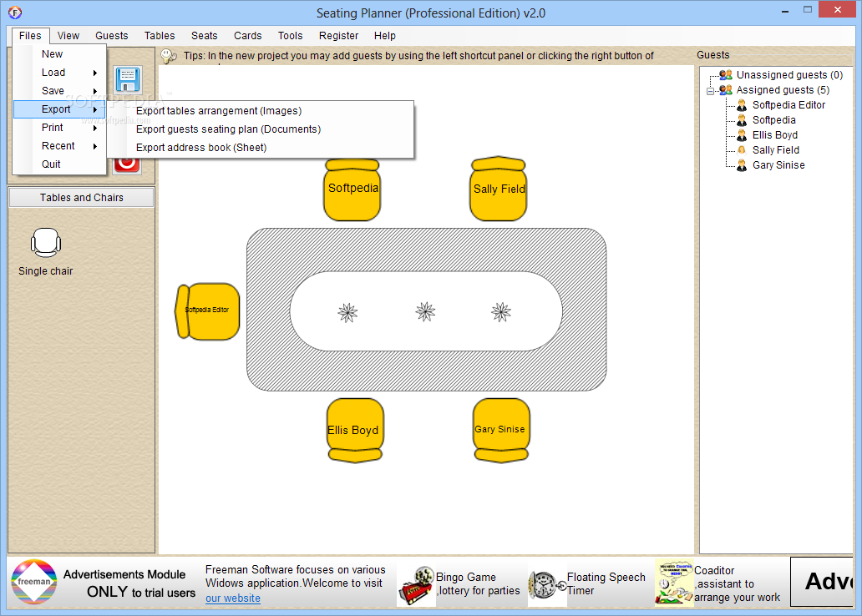Screen dimensions: 862x616
Task: Choose New from the Files menu
Action: [x=59, y=54]
